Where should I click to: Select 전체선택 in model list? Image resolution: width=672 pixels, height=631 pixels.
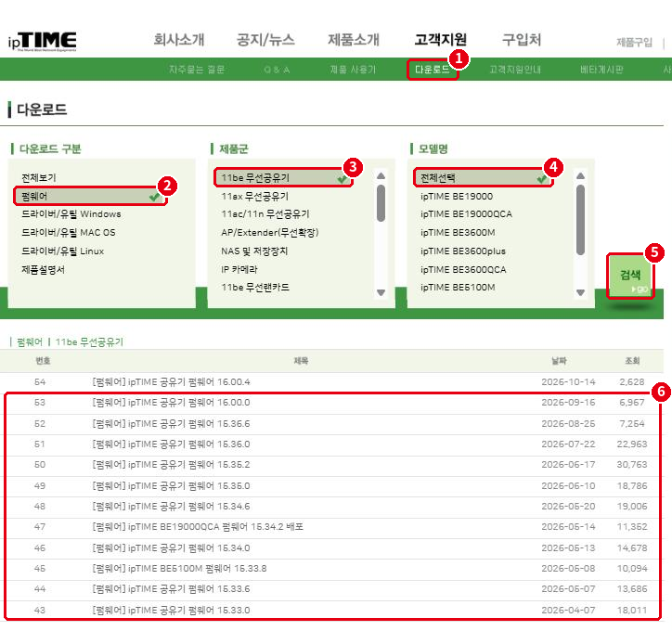[484, 178]
